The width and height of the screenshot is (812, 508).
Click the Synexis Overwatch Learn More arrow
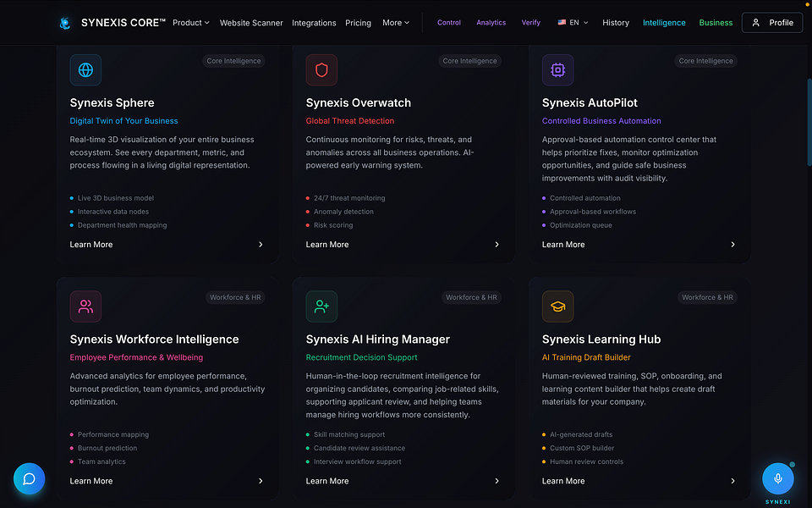click(497, 245)
